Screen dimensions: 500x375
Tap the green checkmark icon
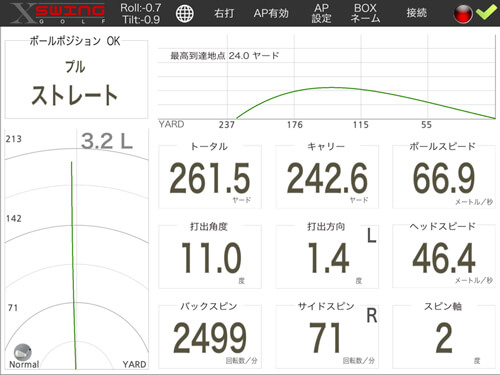(x=486, y=13)
